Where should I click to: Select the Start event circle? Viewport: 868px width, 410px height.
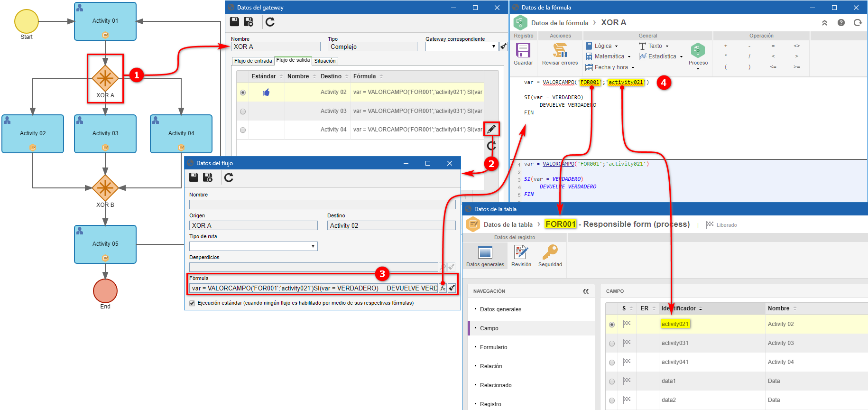27,21
